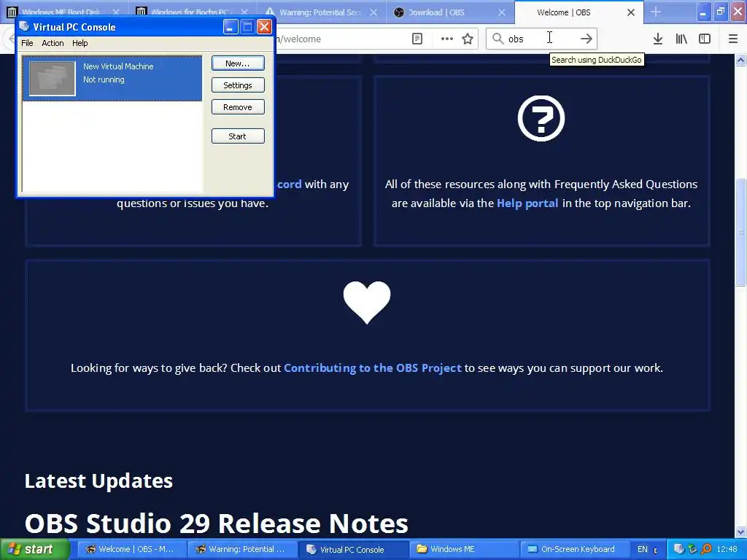Viewport: 747px width, 560px height.
Task: Close the Welcome | OBS tab
Action: tap(631, 12)
